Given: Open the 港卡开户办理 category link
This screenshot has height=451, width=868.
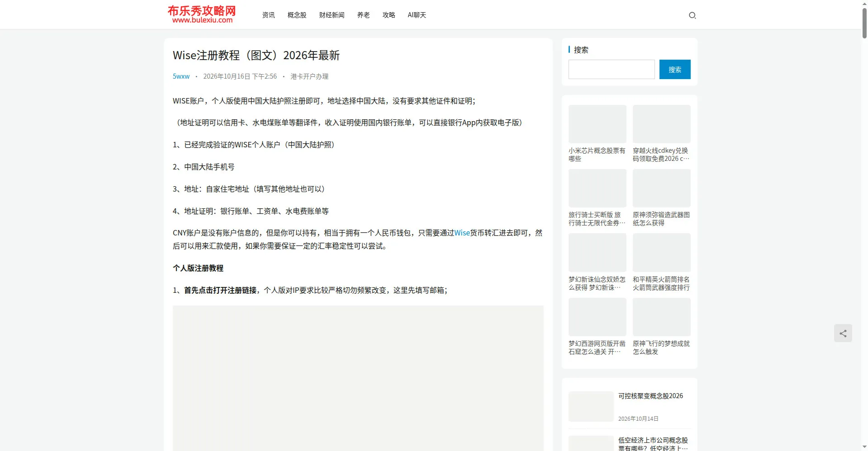Looking at the screenshot, I should click(309, 76).
